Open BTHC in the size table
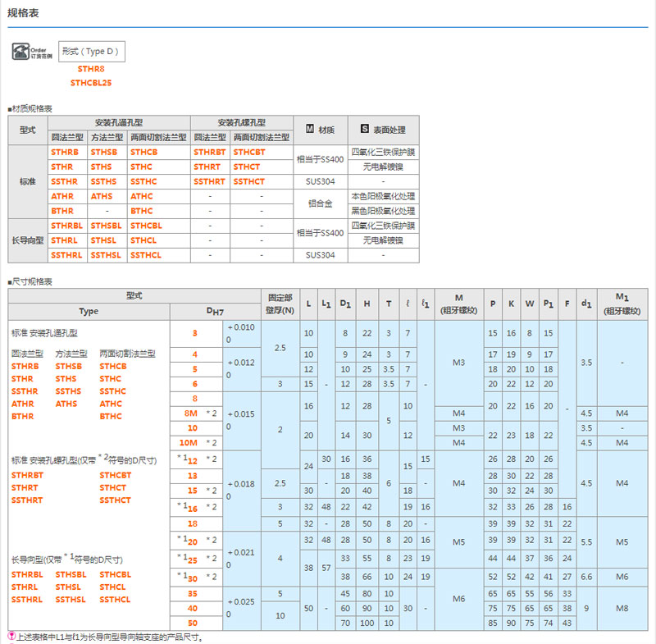This screenshot has width=656, height=644. 111,417
